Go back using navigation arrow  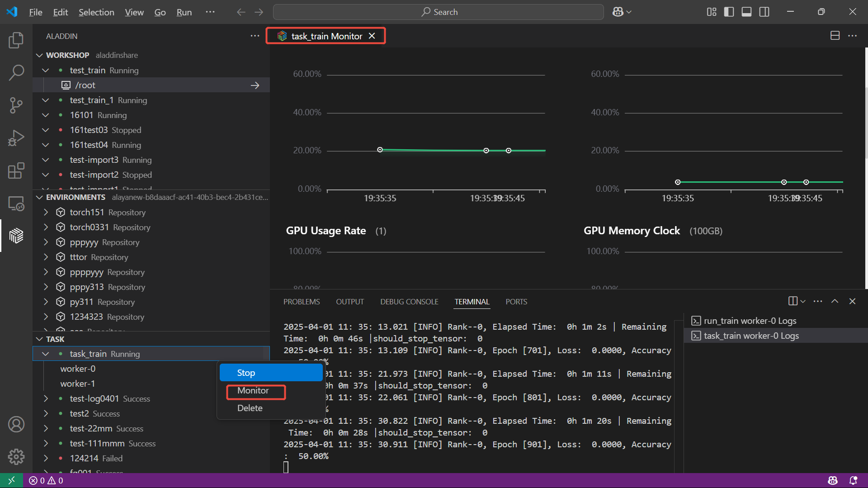tap(241, 12)
